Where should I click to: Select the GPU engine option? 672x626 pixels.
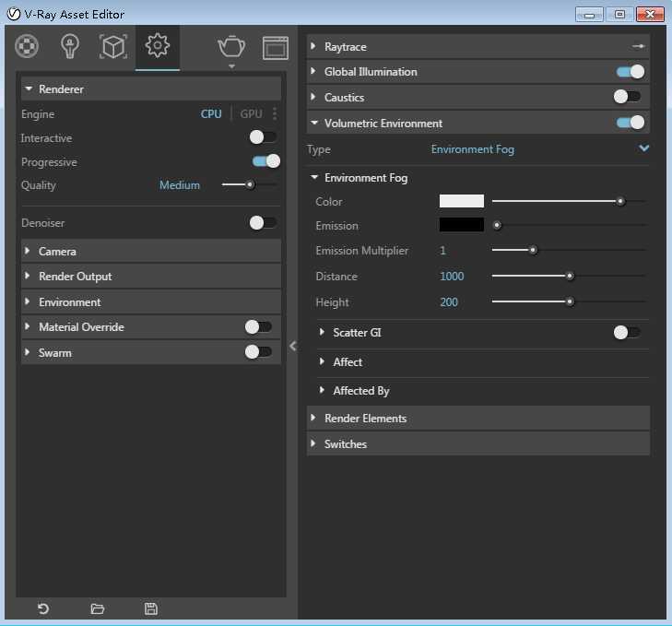(x=251, y=114)
